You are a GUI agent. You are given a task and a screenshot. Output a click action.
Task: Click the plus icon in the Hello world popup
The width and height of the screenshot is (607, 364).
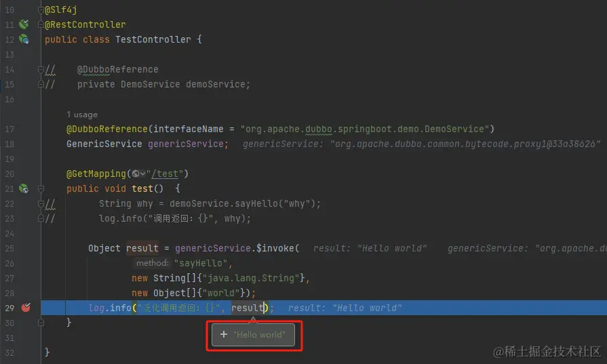click(x=224, y=334)
